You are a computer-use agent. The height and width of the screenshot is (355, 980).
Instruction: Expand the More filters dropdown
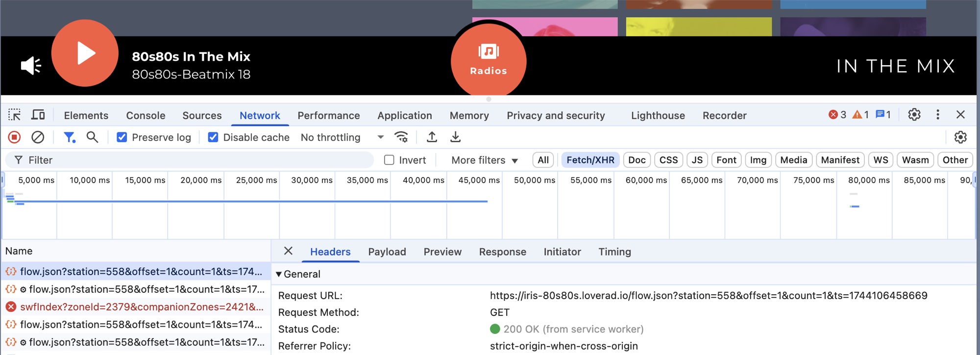pyautogui.click(x=485, y=160)
